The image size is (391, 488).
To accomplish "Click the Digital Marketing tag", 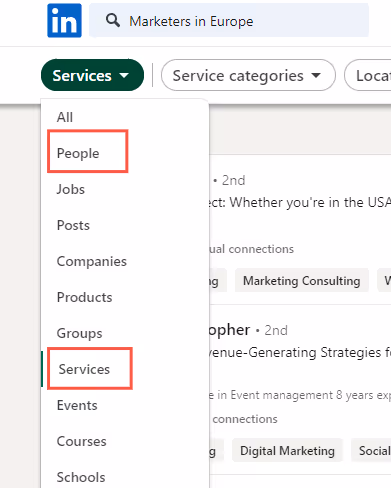I will [287, 451].
